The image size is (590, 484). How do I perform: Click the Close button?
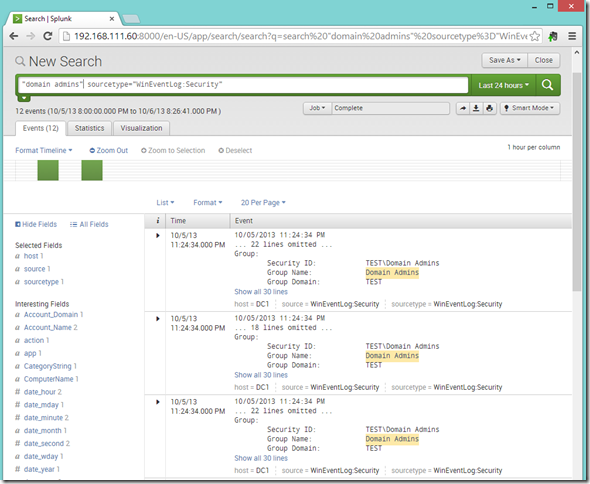click(544, 60)
